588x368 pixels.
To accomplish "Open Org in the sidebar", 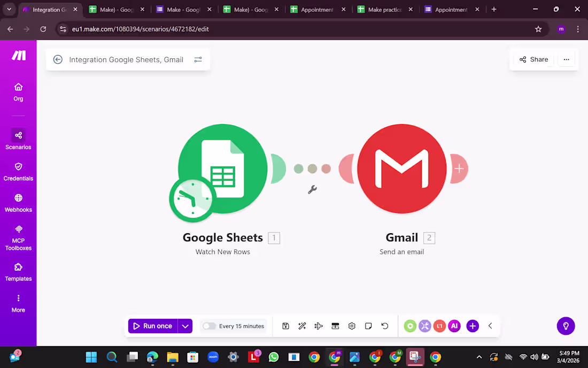I will click(x=18, y=93).
